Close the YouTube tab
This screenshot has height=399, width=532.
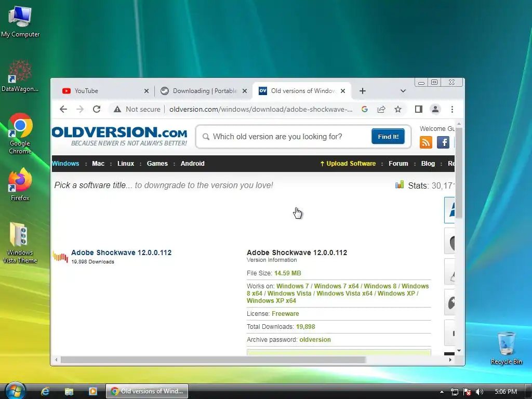click(x=146, y=91)
